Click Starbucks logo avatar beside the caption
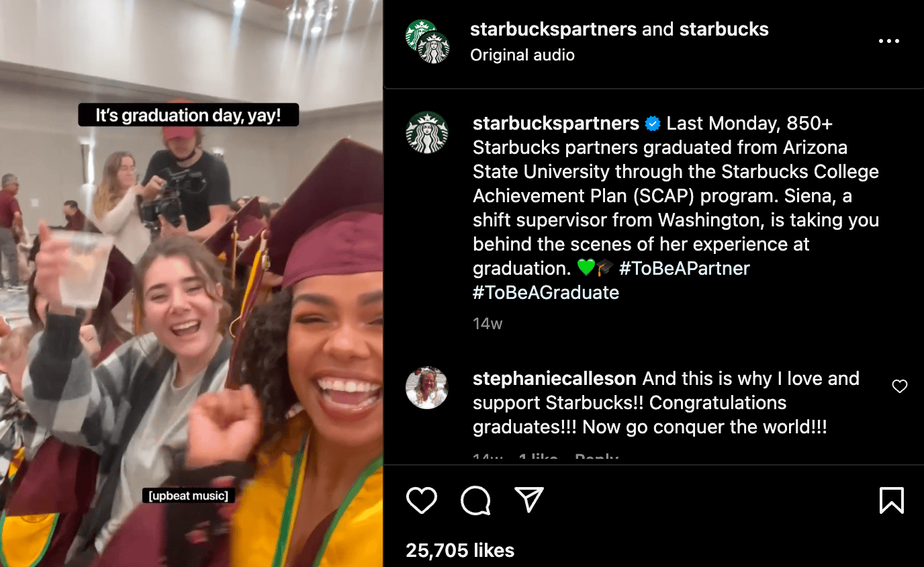 pyautogui.click(x=427, y=132)
